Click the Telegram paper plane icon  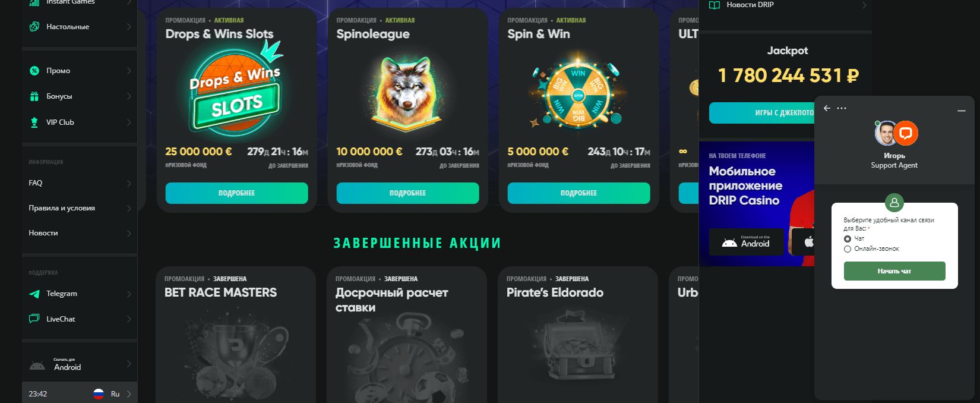(x=34, y=294)
